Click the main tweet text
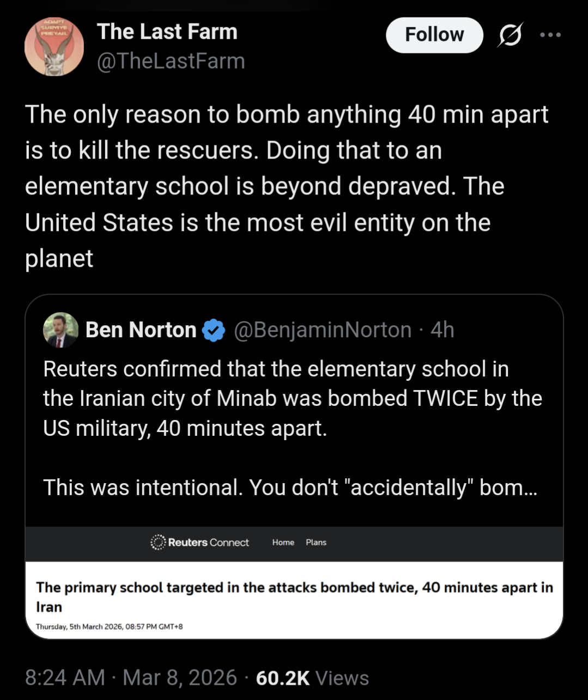This screenshot has height=700, width=588. pos(286,186)
